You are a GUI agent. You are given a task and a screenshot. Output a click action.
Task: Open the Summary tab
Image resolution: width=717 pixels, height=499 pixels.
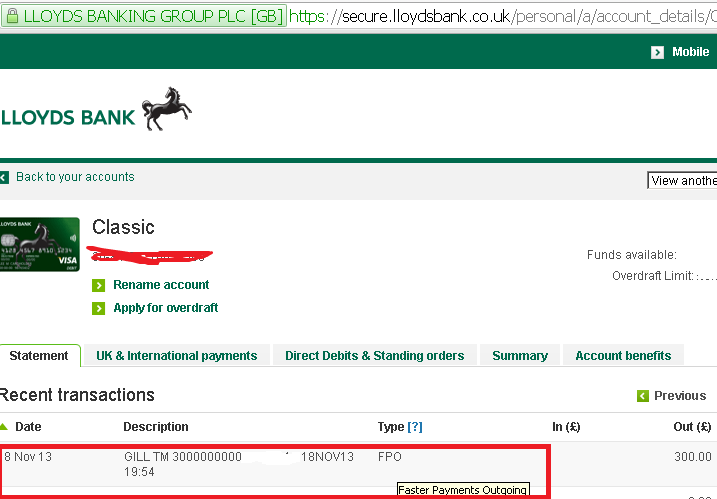pos(520,355)
